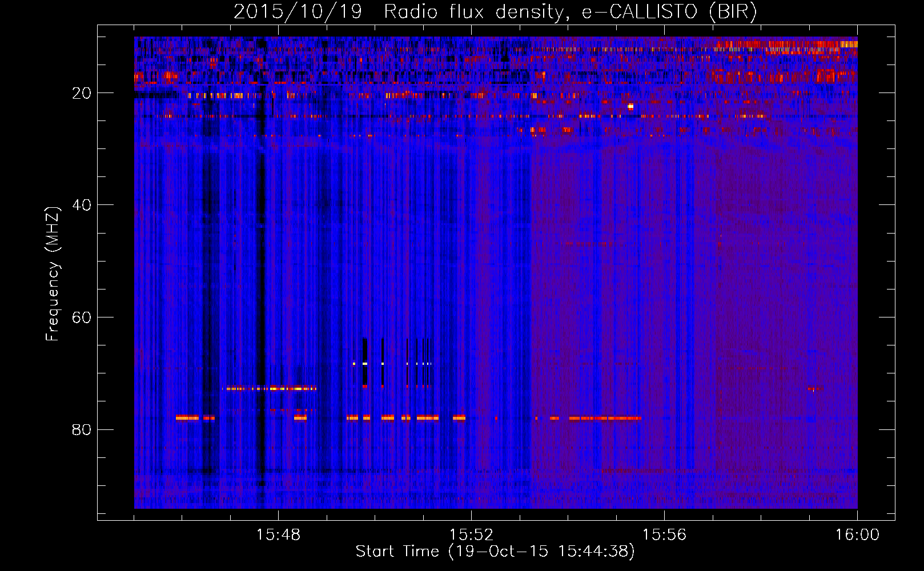Viewport: 924px width, 571px height.
Task: Click the '16:00' time tick label
Action: click(x=857, y=535)
